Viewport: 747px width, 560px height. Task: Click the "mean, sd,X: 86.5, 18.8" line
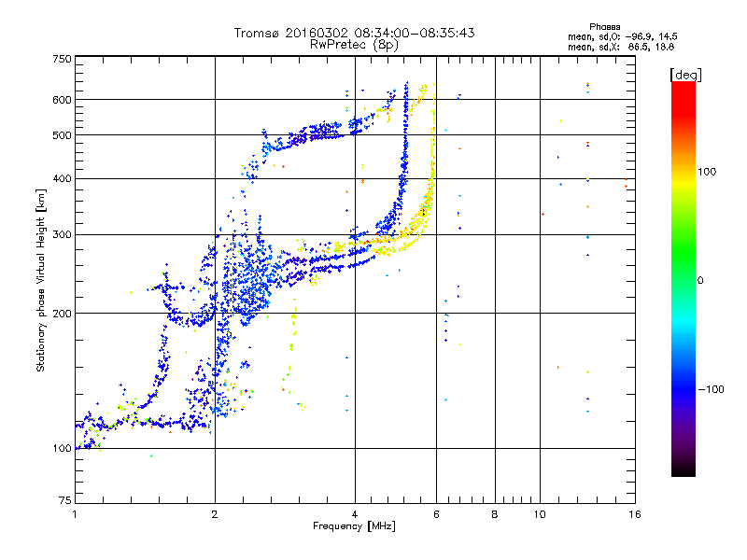point(621,48)
